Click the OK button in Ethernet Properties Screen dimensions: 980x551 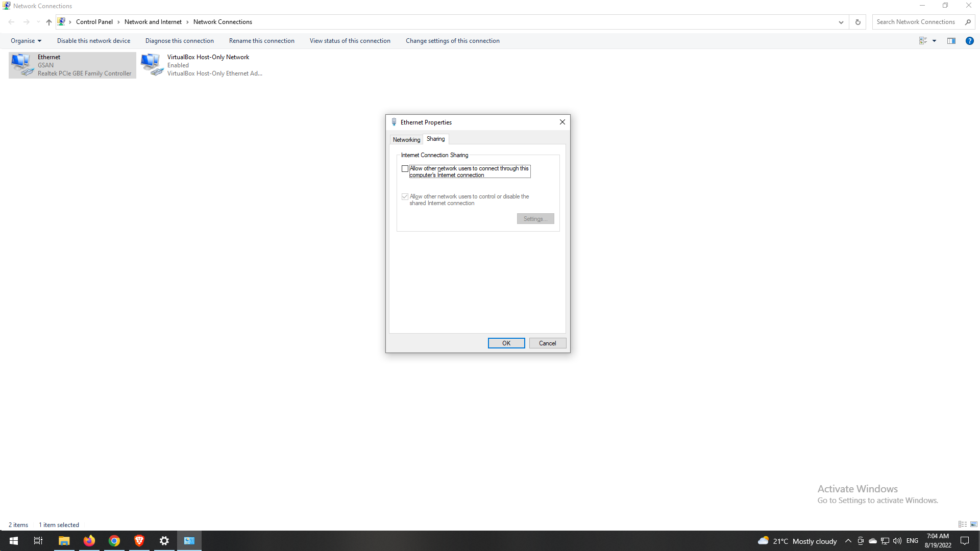(506, 343)
